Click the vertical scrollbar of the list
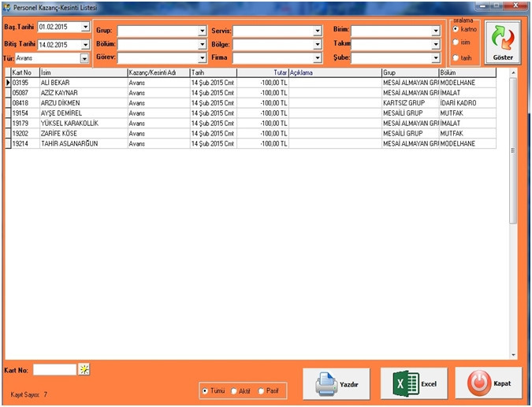This screenshot has height=407, width=532. point(513,213)
